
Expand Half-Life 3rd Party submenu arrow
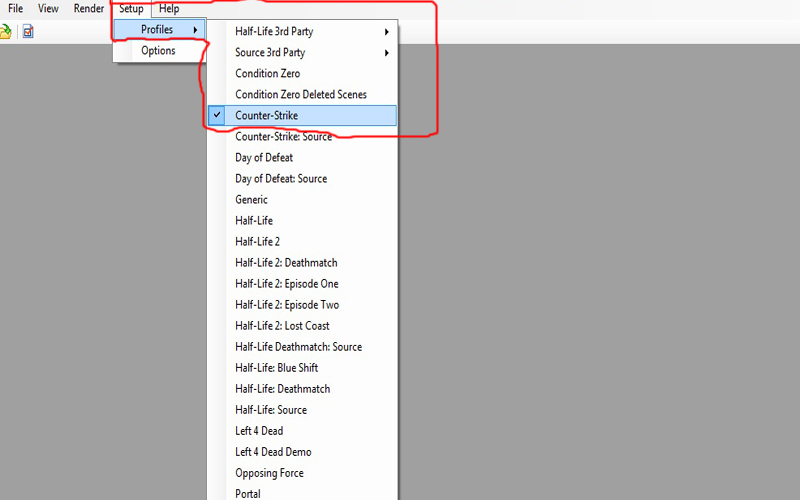click(x=387, y=32)
